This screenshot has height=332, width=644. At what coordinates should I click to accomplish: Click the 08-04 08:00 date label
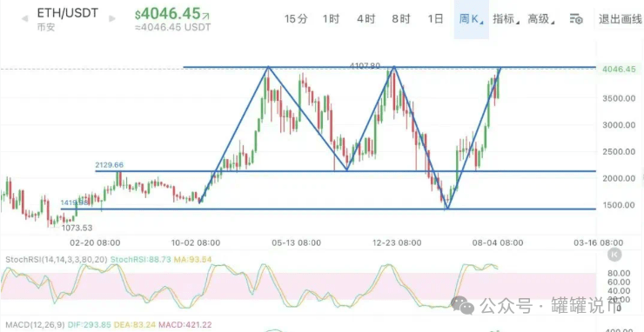[x=498, y=243]
